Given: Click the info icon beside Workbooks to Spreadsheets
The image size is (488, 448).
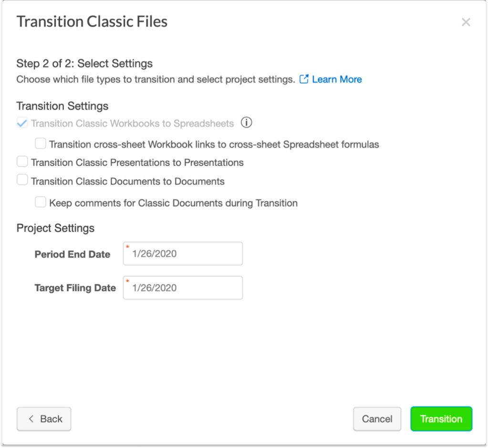Looking at the screenshot, I should tap(246, 123).
